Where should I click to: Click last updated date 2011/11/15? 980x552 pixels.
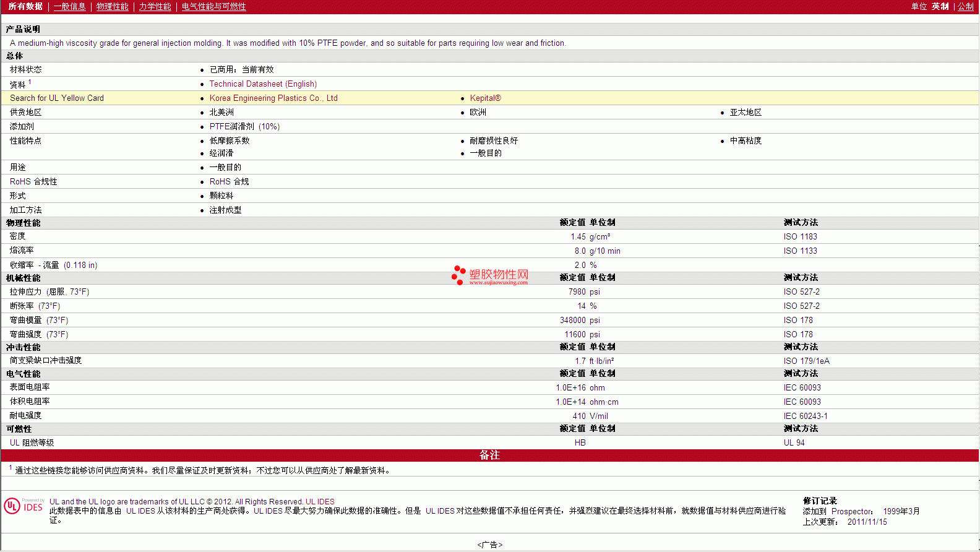tap(867, 522)
